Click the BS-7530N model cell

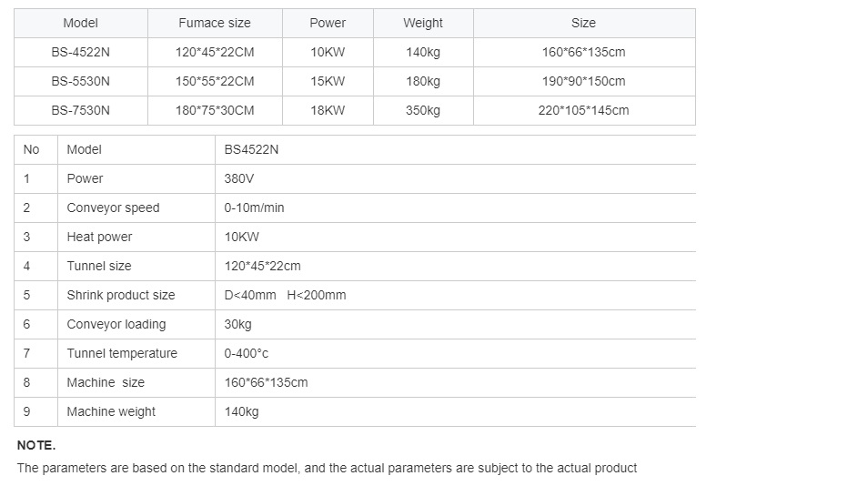click(x=81, y=110)
